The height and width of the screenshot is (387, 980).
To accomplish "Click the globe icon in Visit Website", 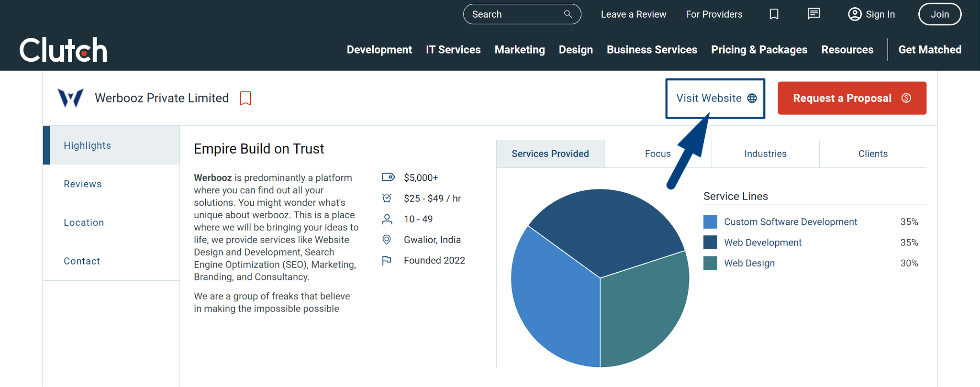I will coord(752,98).
